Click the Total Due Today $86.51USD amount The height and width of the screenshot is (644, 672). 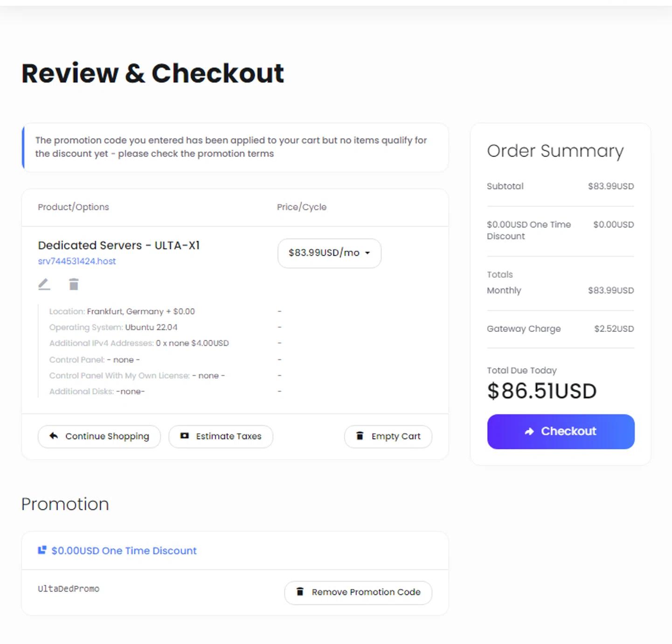[542, 391]
